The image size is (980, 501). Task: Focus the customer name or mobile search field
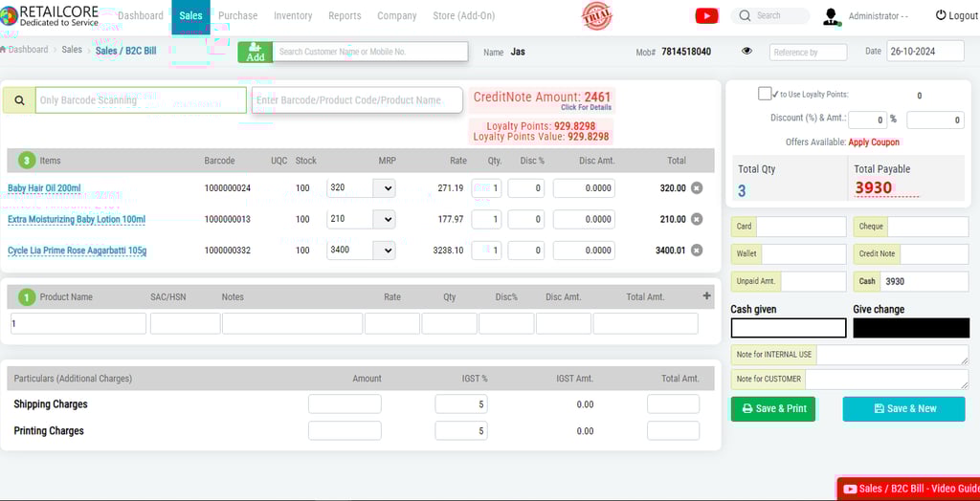(x=370, y=52)
